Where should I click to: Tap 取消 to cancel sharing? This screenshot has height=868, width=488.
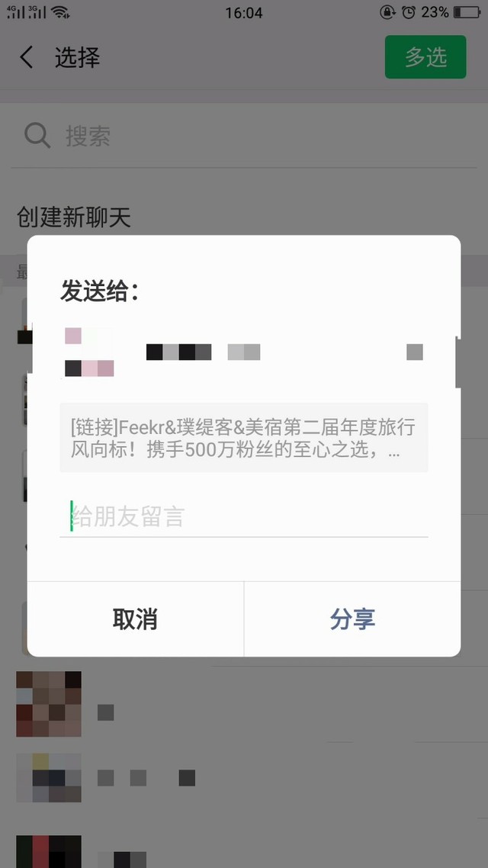[135, 619]
